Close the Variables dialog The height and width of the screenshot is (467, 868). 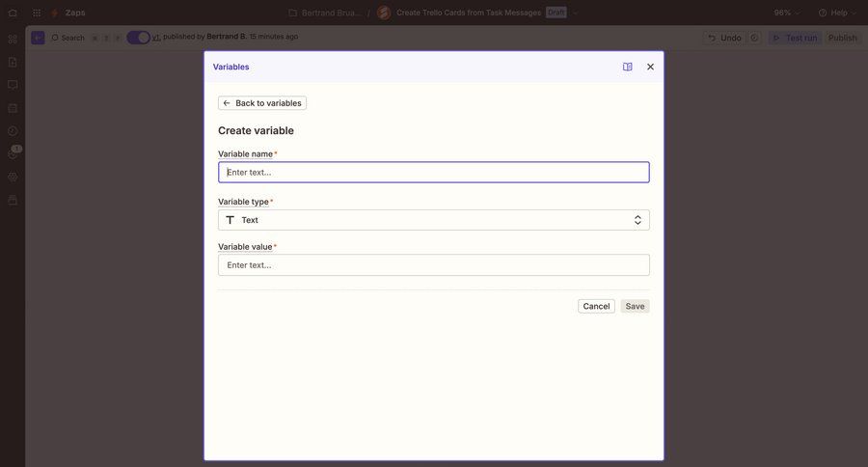(650, 67)
